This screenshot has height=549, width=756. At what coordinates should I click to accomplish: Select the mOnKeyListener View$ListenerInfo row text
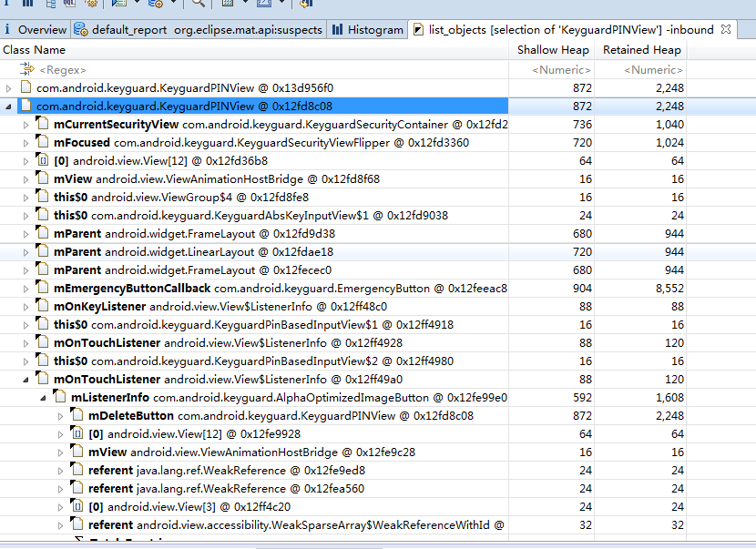coord(220,307)
